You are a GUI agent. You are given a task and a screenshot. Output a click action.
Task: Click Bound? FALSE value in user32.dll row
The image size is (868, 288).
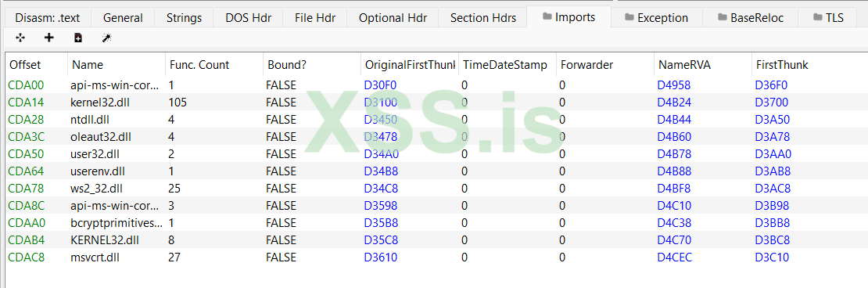[x=282, y=154]
